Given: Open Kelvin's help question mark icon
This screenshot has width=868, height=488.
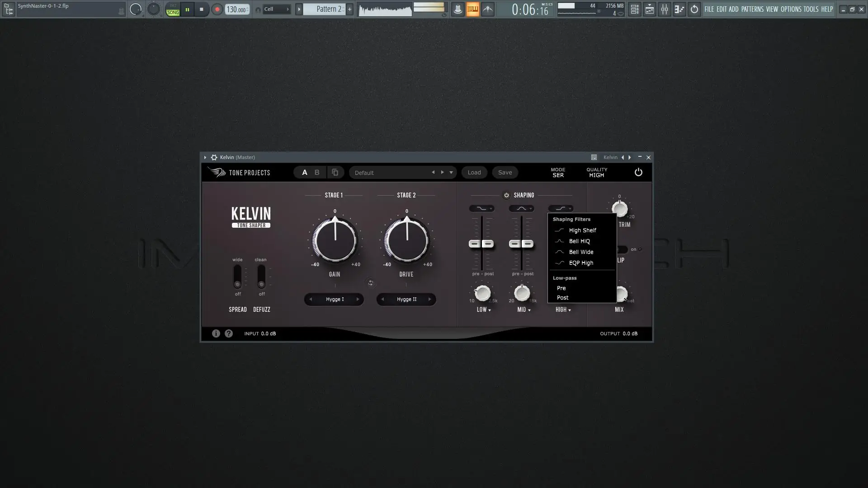Looking at the screenshot, I should (229, 333).
